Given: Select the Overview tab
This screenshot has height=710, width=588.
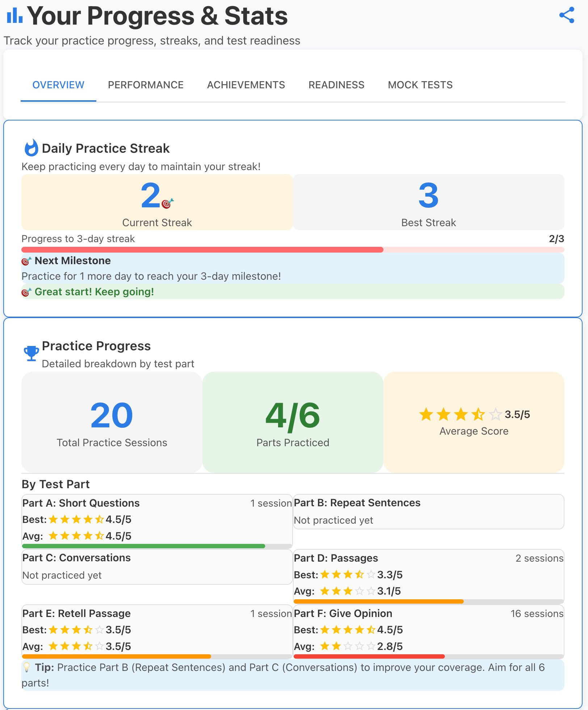Looking at the screenshot, I should (58, 85).
